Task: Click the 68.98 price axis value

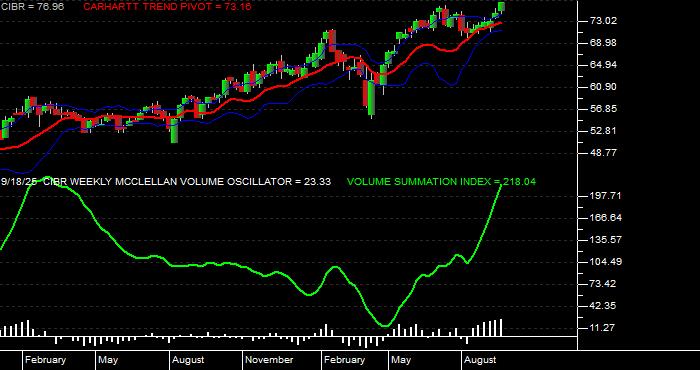Action: (x=603, y=43)
